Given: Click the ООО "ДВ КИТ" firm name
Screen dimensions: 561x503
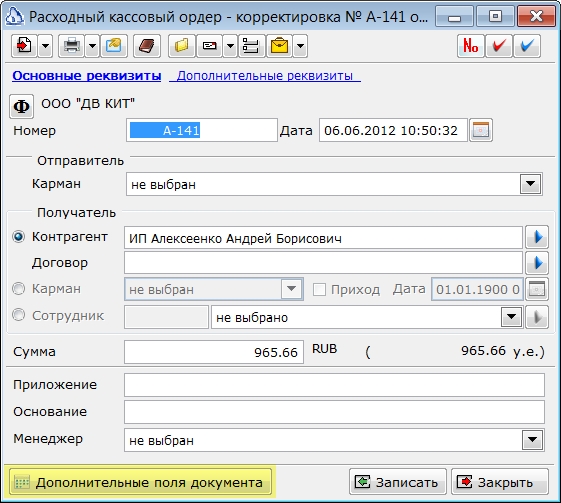Looking at the screenshot, I should [88, 104].
